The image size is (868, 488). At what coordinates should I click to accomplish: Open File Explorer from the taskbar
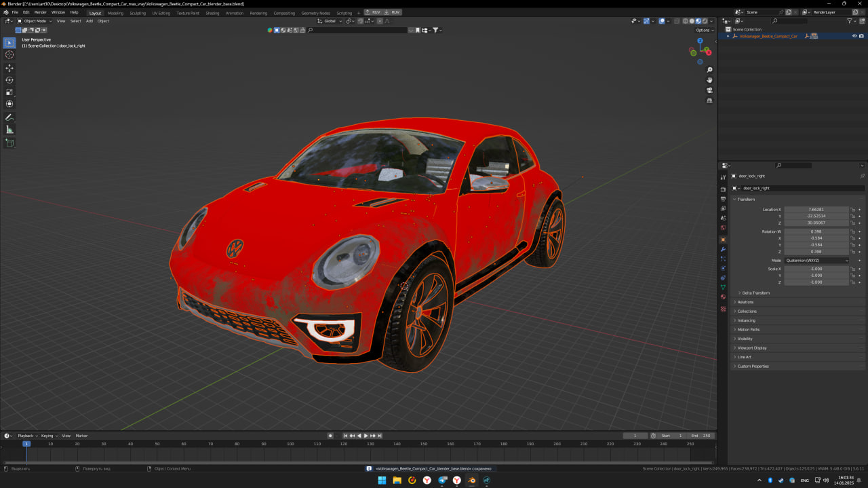[x=397, y=481]
